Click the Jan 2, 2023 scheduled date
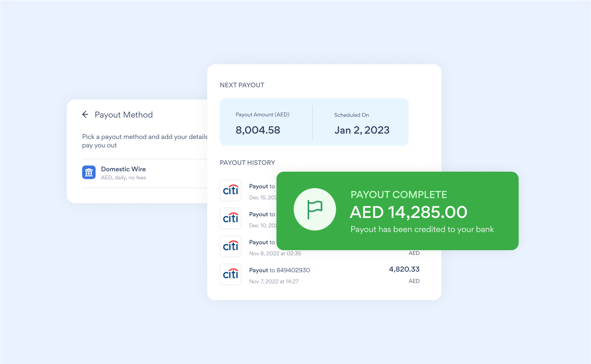 coord(362,130)
